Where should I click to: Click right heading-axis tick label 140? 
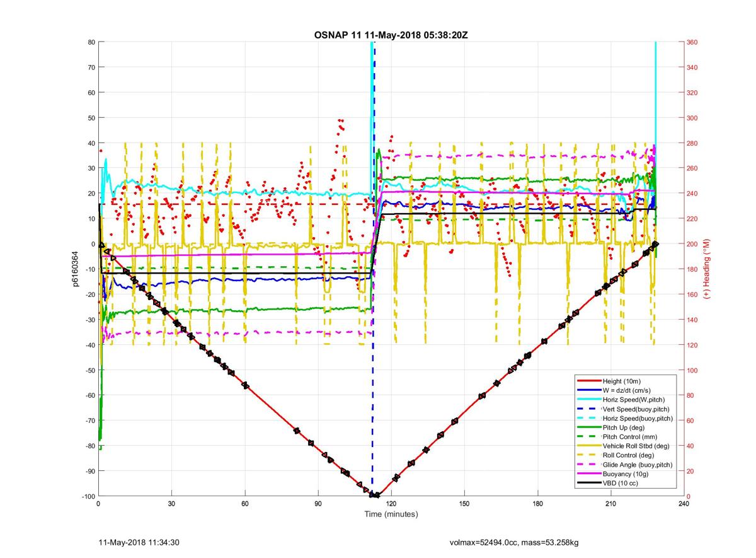point(693,320)
